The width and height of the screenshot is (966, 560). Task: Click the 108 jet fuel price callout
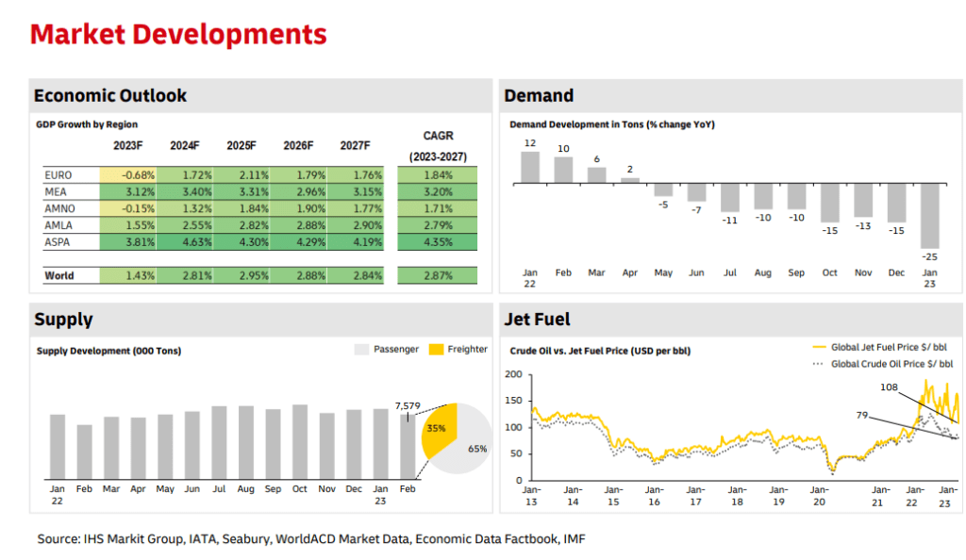click(889, 387)
